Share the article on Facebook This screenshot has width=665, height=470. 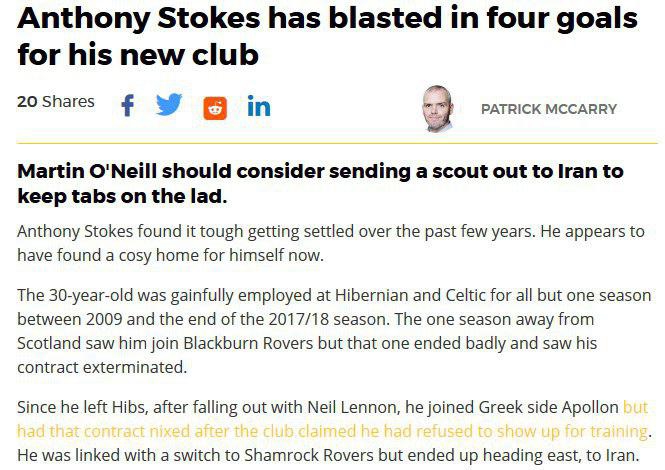tap(127, 105)
